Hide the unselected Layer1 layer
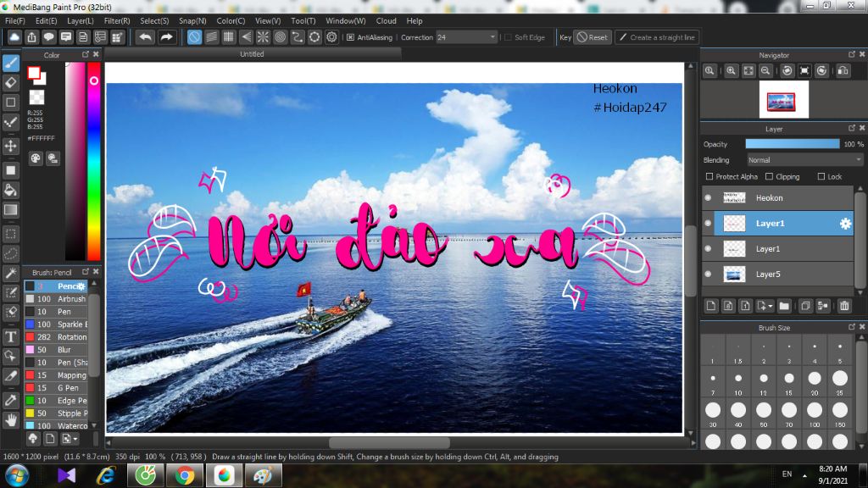The image size is (868, 488). [x=708, y=248]
